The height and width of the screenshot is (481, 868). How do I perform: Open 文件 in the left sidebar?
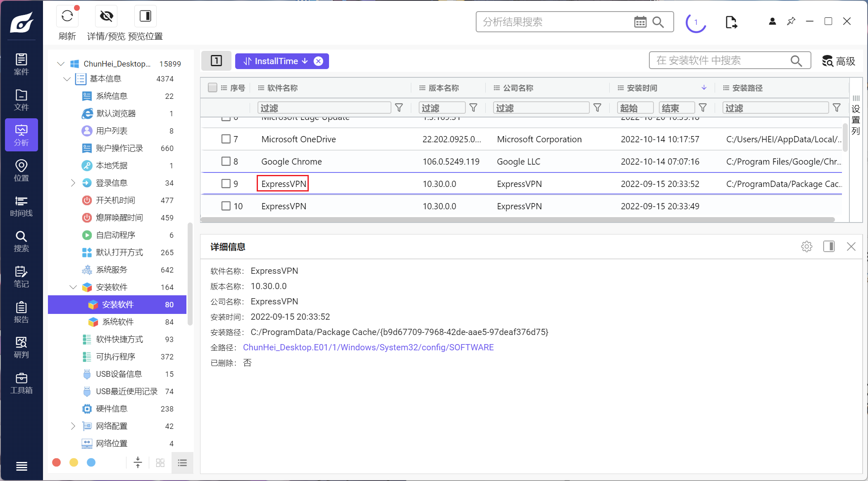(21, 100)
